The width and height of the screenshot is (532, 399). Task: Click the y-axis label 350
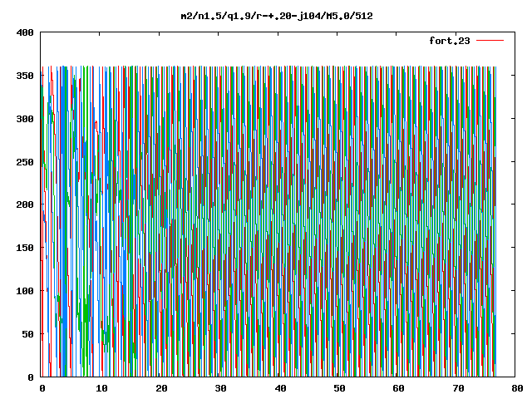(25, 76)
